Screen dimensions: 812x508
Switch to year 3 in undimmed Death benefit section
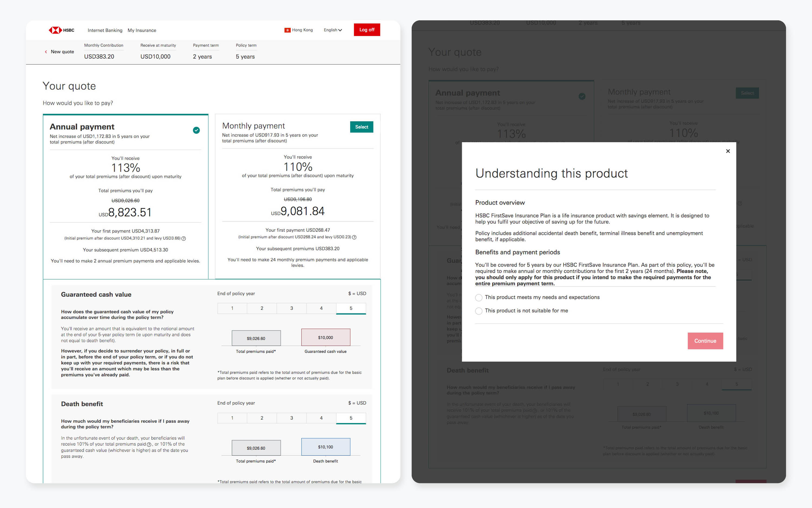point(292,418)
